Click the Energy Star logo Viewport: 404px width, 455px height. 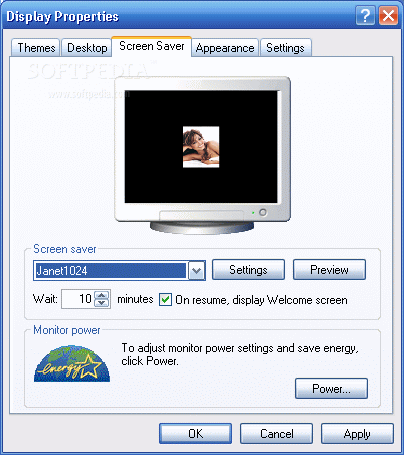(72, 363)
